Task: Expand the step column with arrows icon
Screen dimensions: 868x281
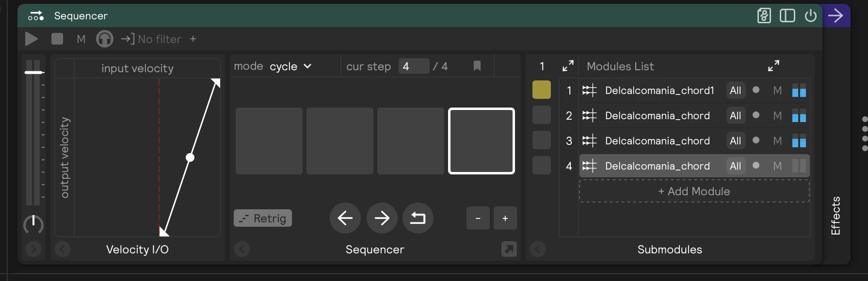Action: tap(568, 66)
